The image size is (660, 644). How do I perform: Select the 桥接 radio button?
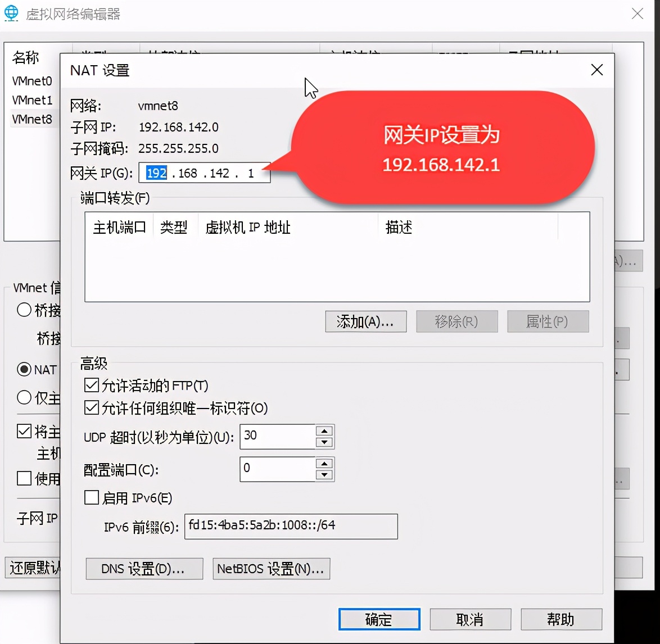24,310
